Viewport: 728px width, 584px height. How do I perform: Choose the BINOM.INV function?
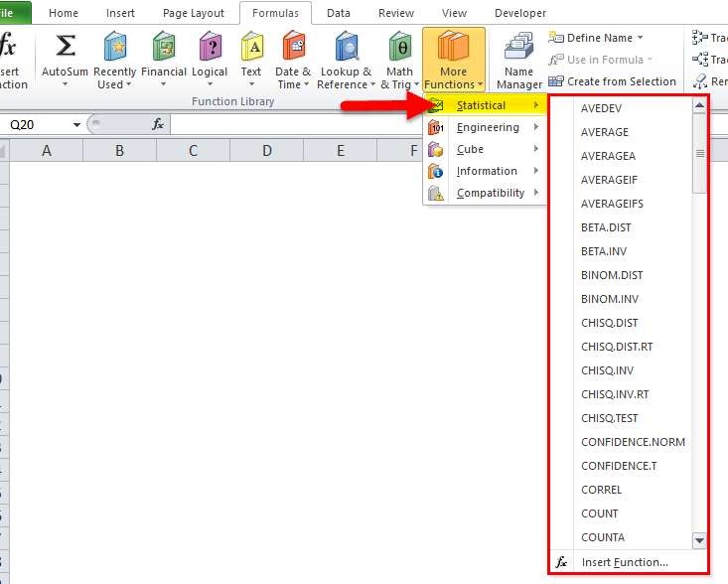point(610,299)
